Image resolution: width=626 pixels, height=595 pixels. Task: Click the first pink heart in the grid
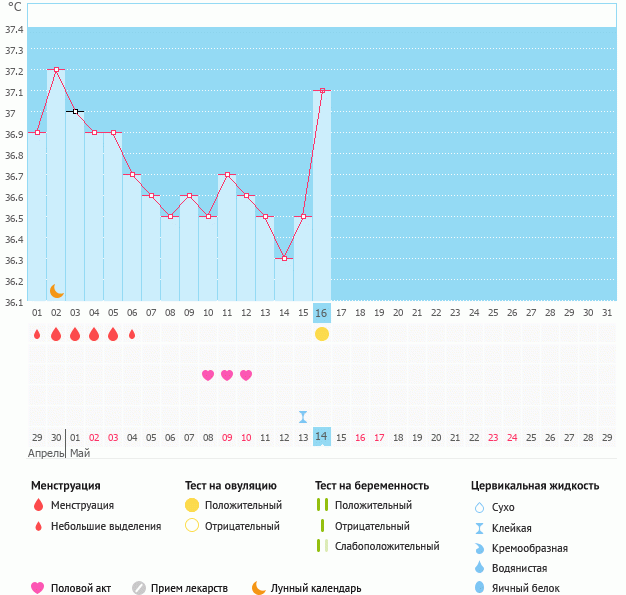tap(208, 375)
